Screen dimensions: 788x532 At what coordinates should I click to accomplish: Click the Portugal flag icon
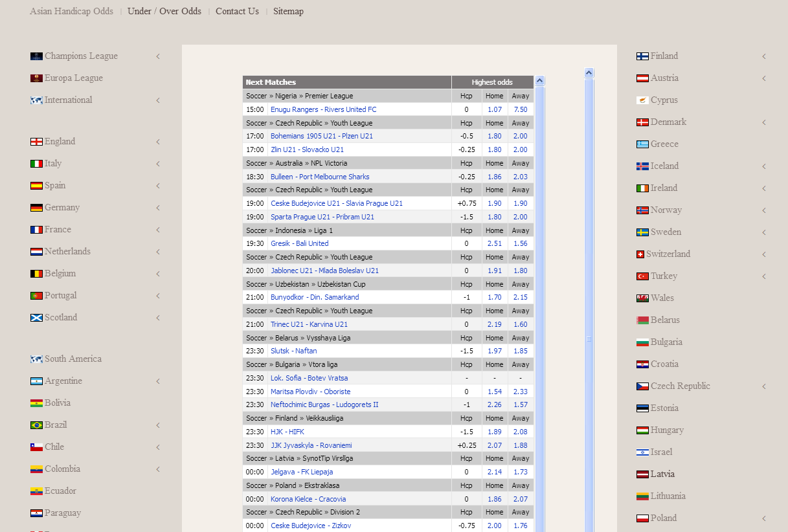click(x=36, y=296)
